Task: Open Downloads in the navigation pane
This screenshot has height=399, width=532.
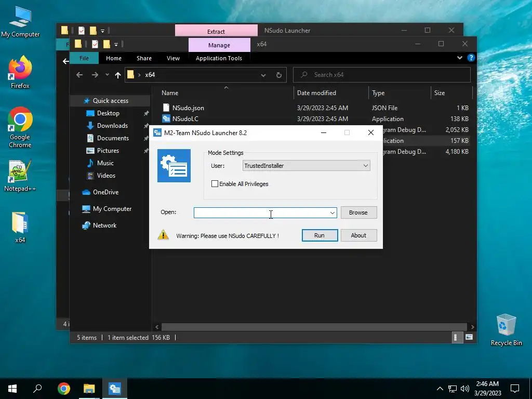Action: click(x=112, y=126)
